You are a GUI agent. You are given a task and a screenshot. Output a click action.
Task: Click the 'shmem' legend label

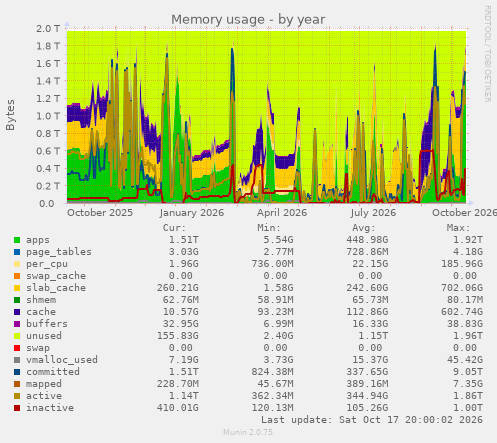[41, 300]
